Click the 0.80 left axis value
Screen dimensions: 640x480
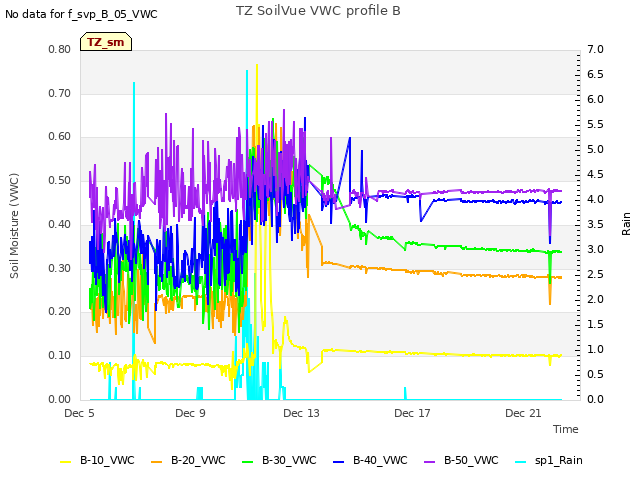60,49
